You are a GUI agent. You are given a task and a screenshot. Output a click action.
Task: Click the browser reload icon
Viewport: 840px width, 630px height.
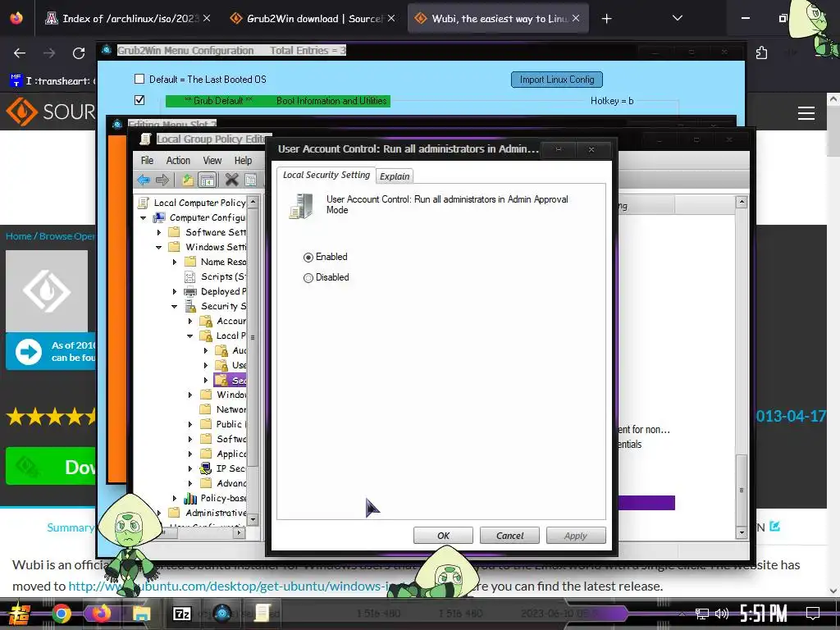79,53
